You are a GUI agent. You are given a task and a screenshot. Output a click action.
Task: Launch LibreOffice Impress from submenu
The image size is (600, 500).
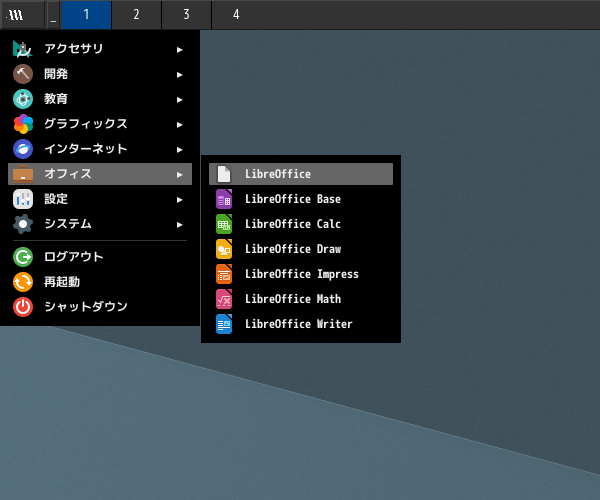click(301, 274)
